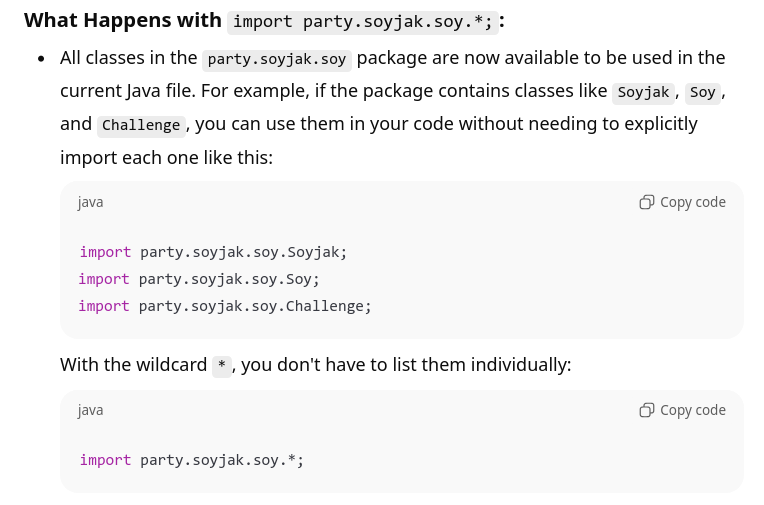Click the code line importing party.soyjak.soy.Soy
Image resolution: width=764 pixels, height=505 pixels.
(199, 279)
